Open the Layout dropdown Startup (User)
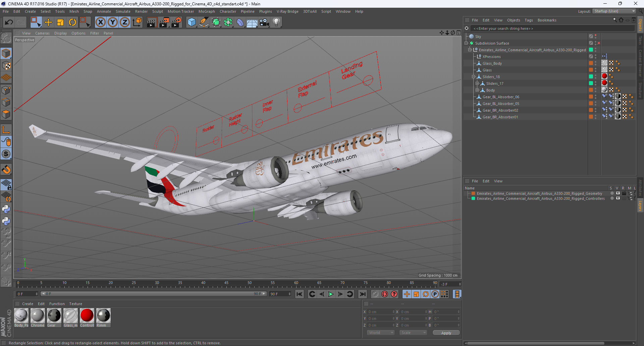Screen dimensions: 644x346 pyautogui.click(x=614, y=11)
